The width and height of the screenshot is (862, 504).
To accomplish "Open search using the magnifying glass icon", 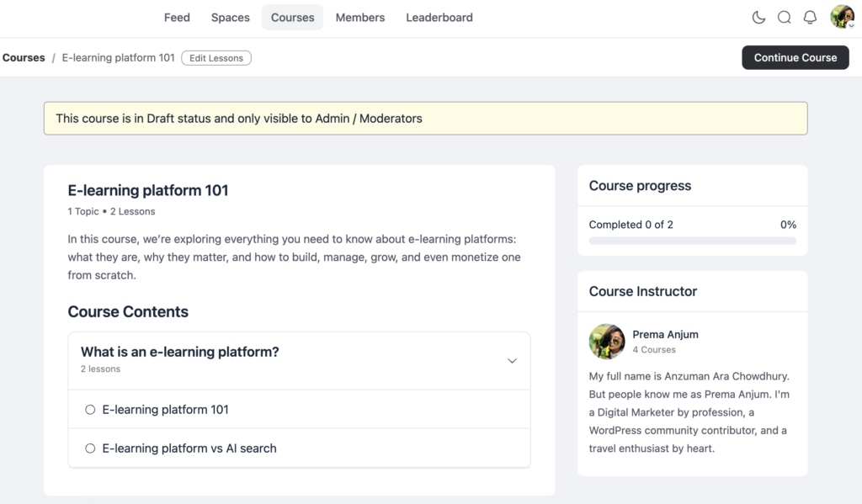I will click(784, 17).
